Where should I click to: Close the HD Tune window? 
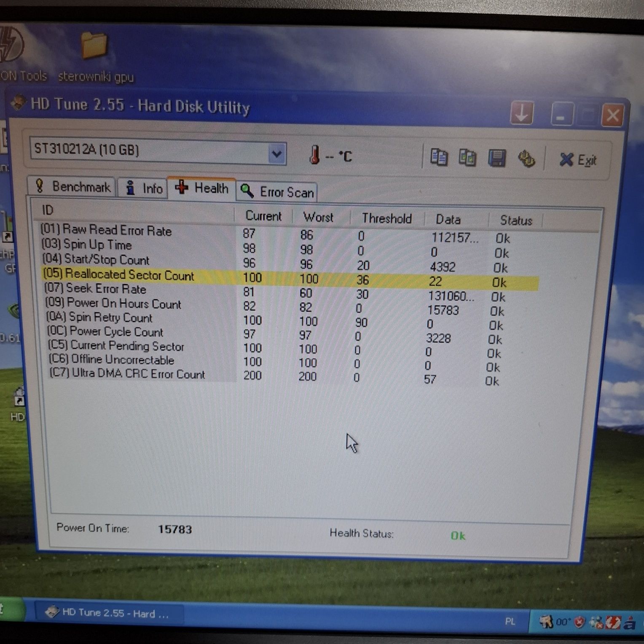click(x=612, y=115)
